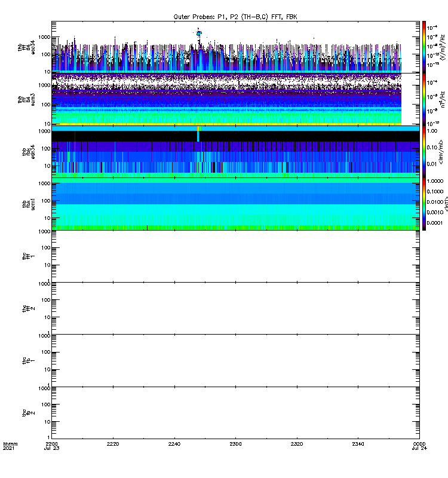Screen dimensions: 448x478
Task: Select the "thc fb 1" panel label
Action: tap(29, 360)
